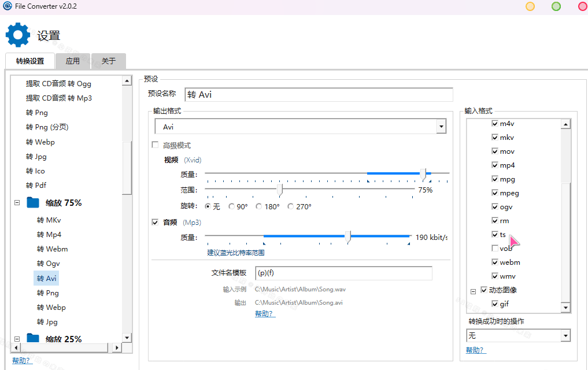Switch to the 应用 tab
This screenshot has height=370, width=588.
[x=73, y=61]
